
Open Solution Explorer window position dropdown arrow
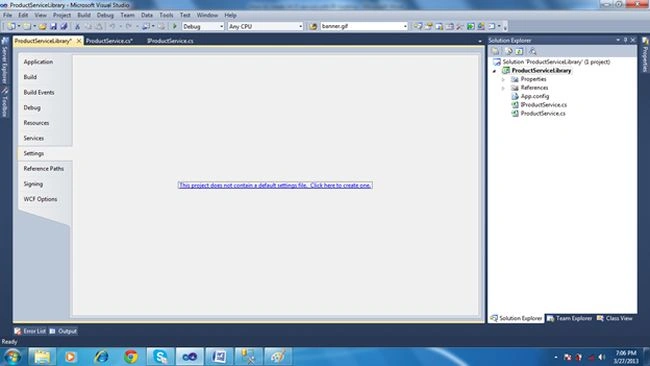pos(618,40)
